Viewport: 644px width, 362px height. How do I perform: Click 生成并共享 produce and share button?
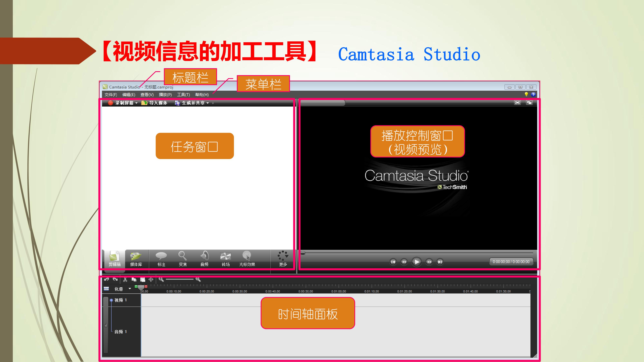(x=190, y=103)
